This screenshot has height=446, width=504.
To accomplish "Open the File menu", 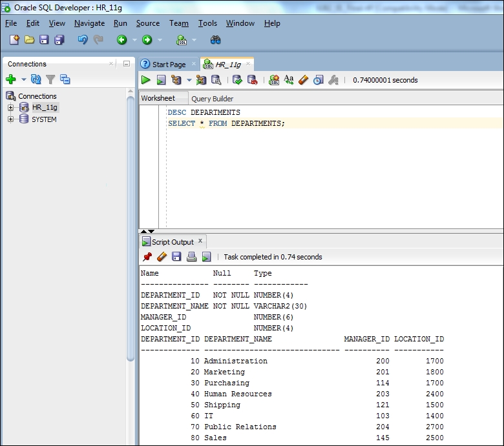I will [x=11, y=23].
